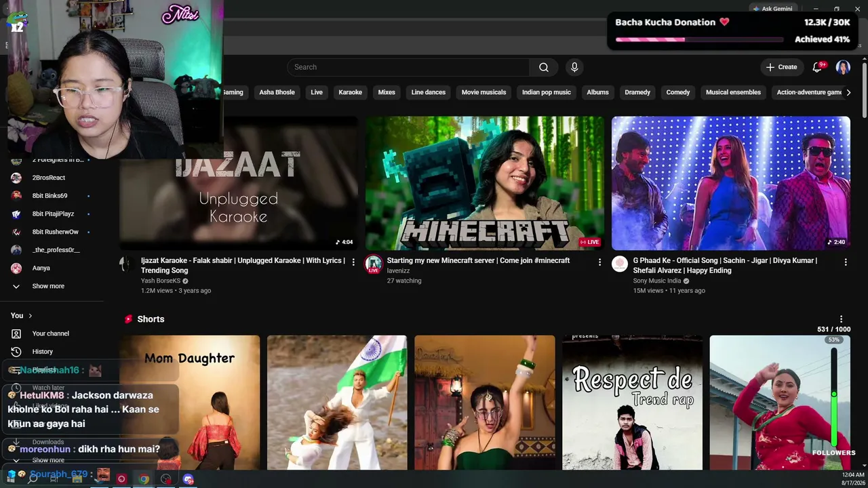
Task: Choose the Dramedy chip
Action: point(637,92)
